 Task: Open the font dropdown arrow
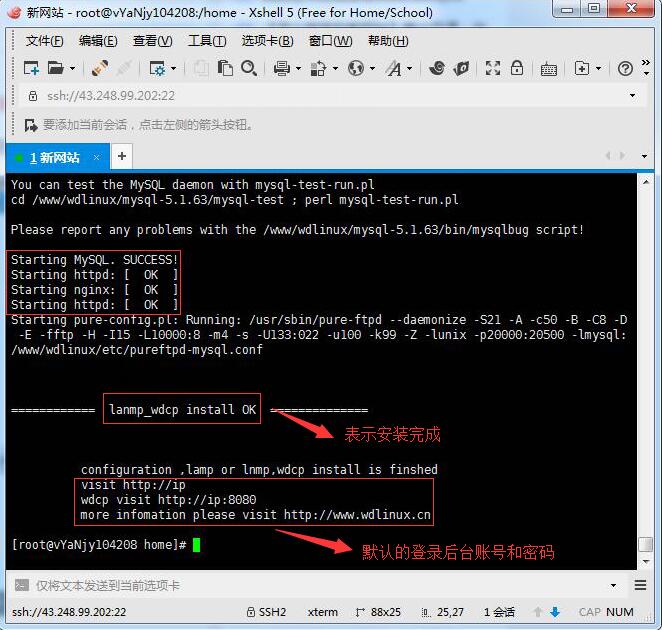pos(409,68)
